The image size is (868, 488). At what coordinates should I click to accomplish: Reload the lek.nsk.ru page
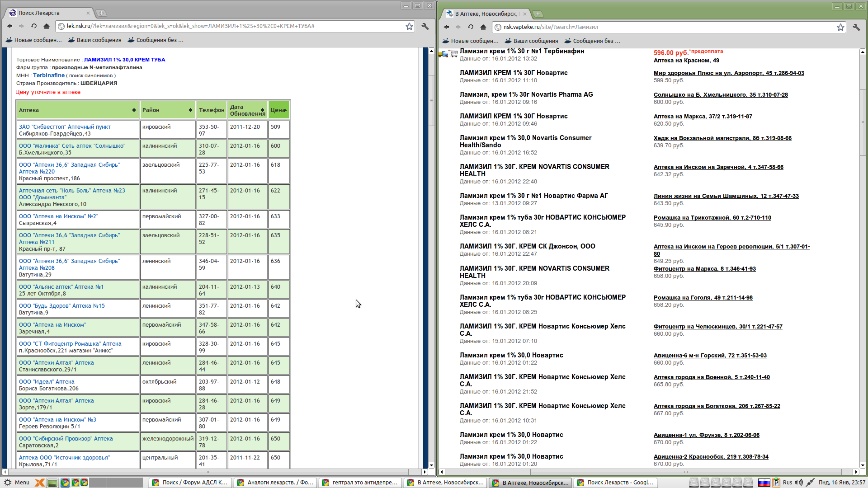click(34, 26)
